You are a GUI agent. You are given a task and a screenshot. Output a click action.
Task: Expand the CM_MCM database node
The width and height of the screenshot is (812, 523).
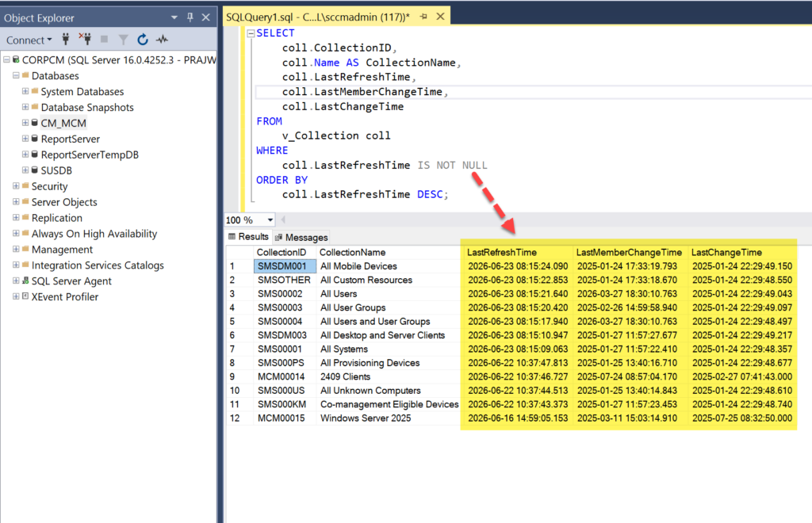(25, 123)
